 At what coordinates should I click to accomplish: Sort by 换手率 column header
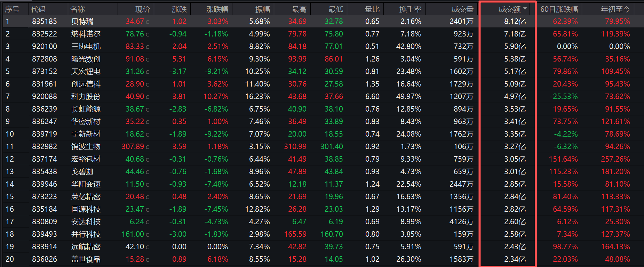pyautogui.click(x=411, y=9)
